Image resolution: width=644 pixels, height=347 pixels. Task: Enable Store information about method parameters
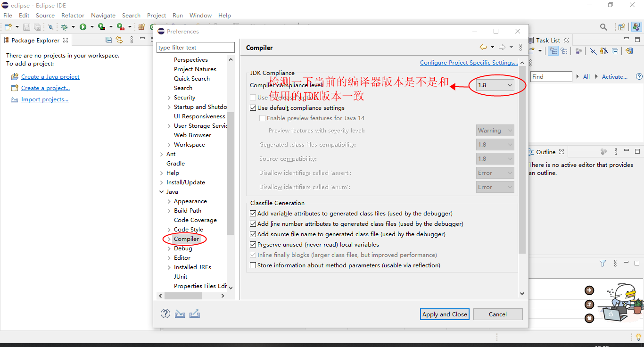pyautogui.click(x=253, y=265)
